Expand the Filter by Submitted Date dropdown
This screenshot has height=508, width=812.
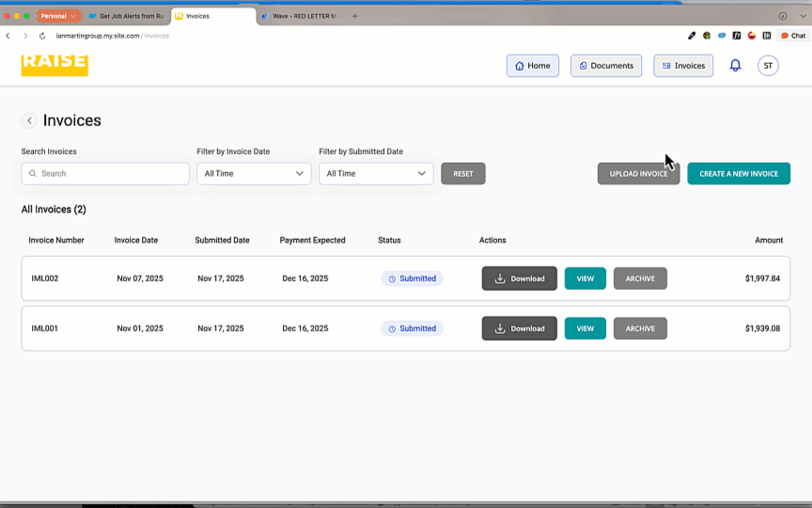pyautogui.click(x=376, y=174)
